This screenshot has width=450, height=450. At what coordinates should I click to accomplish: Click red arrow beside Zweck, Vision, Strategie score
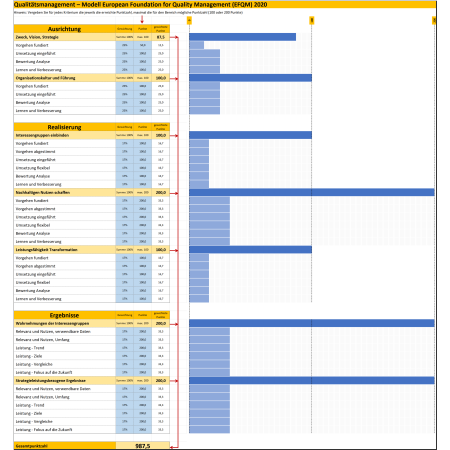point(174,37)
